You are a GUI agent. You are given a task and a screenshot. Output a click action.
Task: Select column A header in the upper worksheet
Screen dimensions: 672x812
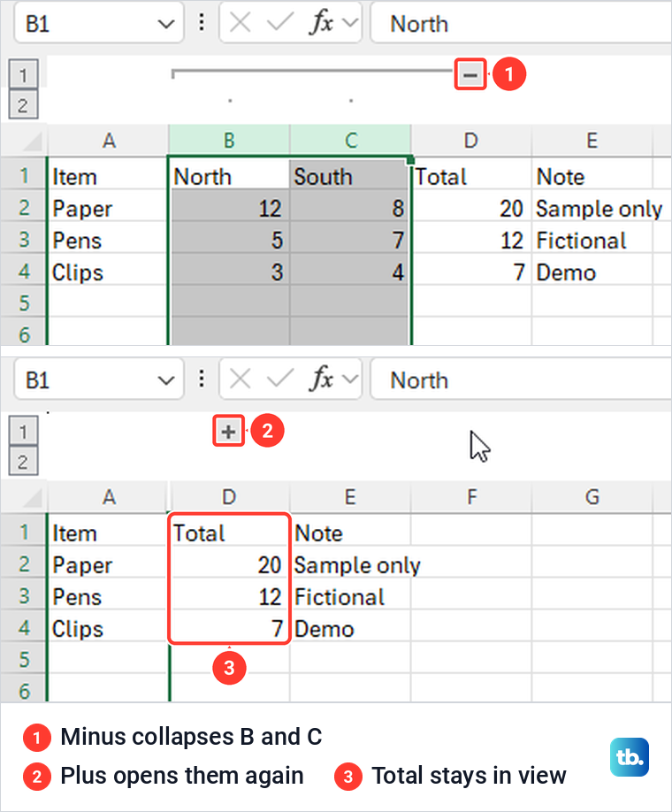pos(108,141)
